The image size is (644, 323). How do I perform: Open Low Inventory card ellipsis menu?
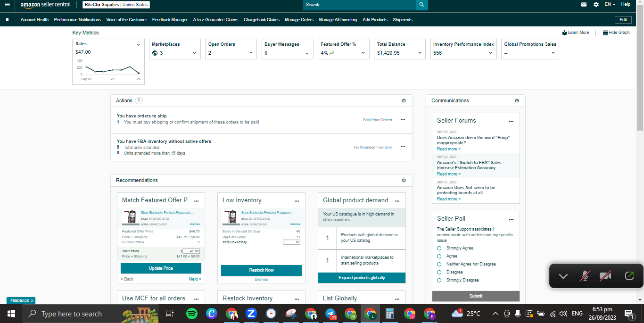point(297,201)
